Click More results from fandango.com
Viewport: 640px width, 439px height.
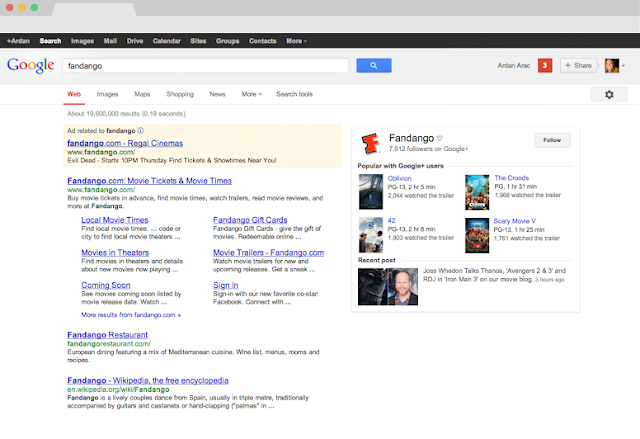[x=131, y=315]
